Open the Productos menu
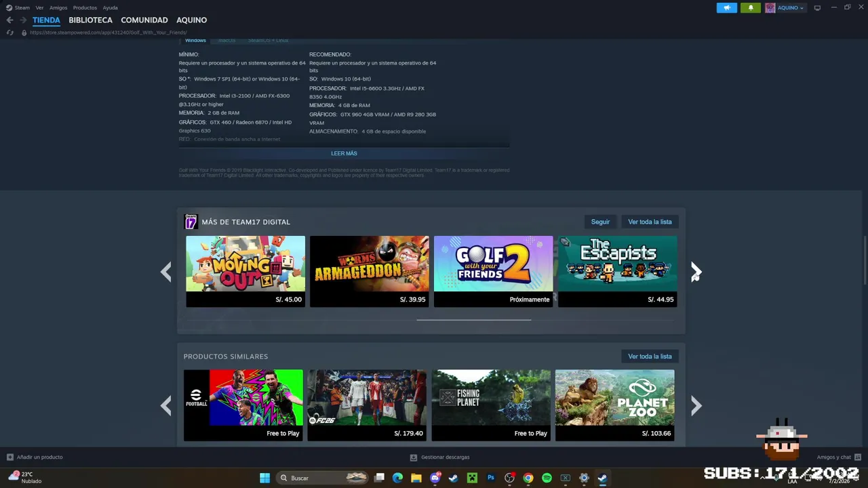868x488 pixels. pyautogui.click(x=85, y=7)
